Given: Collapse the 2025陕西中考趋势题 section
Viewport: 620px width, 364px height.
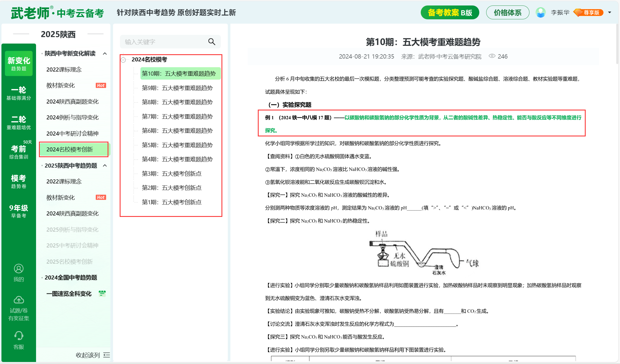Looking at the screenshot, I should click(x=105, y=166).
